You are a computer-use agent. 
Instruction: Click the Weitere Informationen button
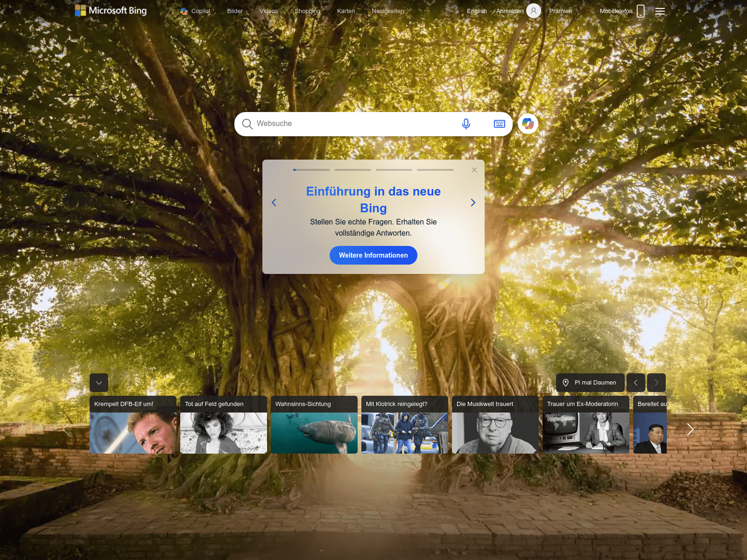pos(373,255)
